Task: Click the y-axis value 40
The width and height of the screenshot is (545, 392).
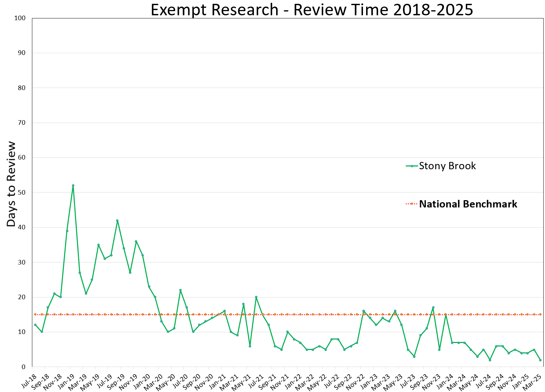Action: tap(22, 227)
